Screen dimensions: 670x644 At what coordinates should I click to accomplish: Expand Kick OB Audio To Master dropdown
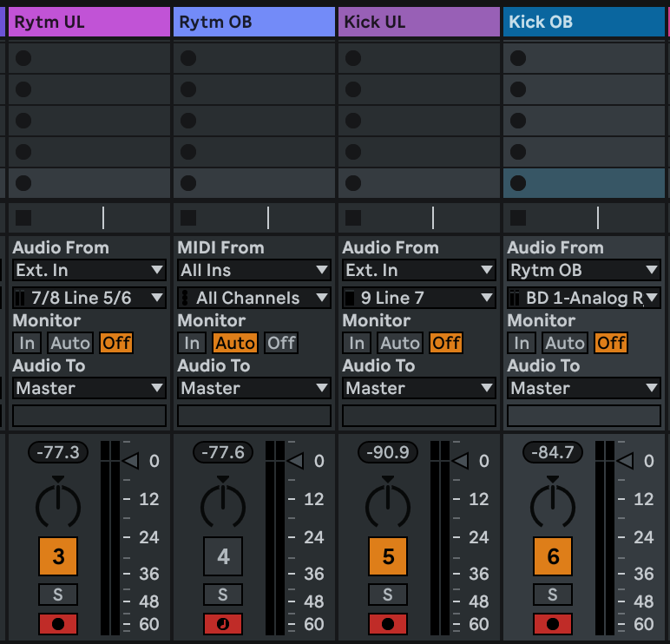pos(583,388)
